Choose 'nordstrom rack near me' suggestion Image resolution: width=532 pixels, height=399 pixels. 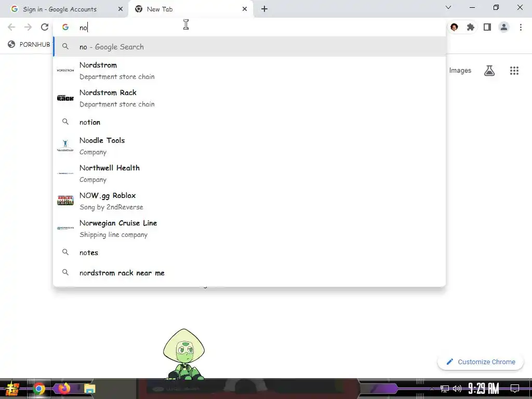click(x=249, y=273)
